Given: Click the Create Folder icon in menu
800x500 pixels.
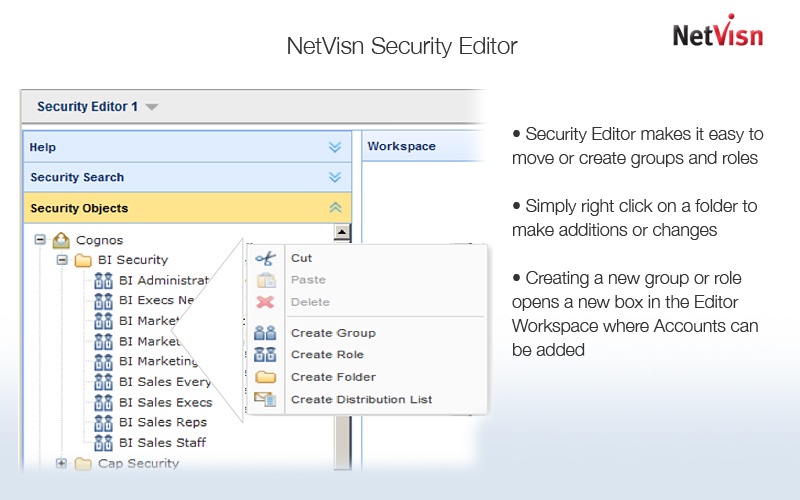Looking at the screenshot, I should [x=265, y=377].
